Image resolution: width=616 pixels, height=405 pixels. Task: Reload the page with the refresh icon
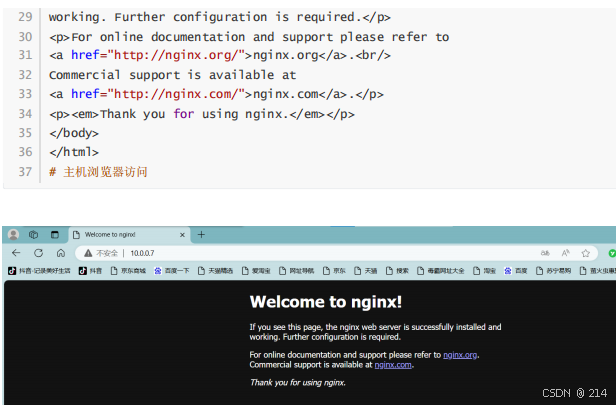[38, 253]
